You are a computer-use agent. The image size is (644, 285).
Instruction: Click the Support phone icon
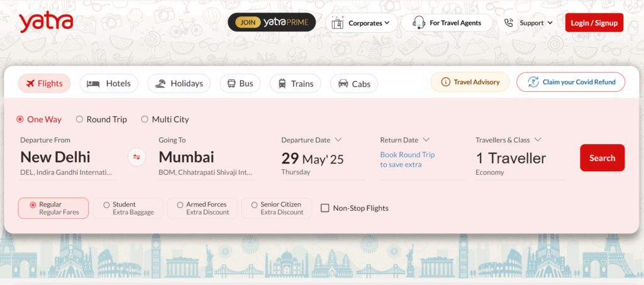click(509, 23)
